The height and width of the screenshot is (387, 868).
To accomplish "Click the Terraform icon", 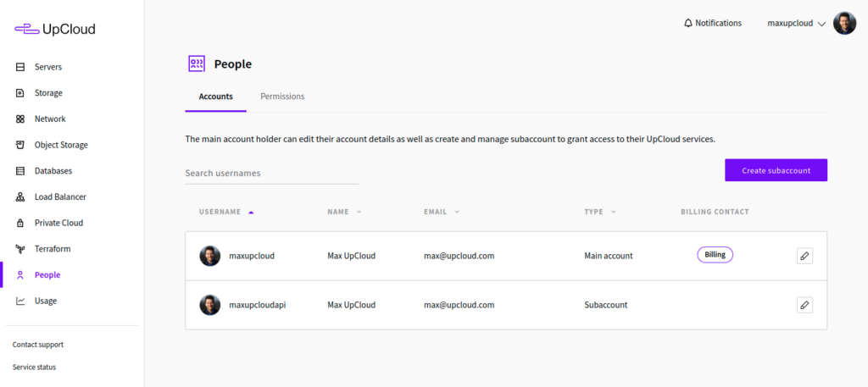I will (20, 249).
